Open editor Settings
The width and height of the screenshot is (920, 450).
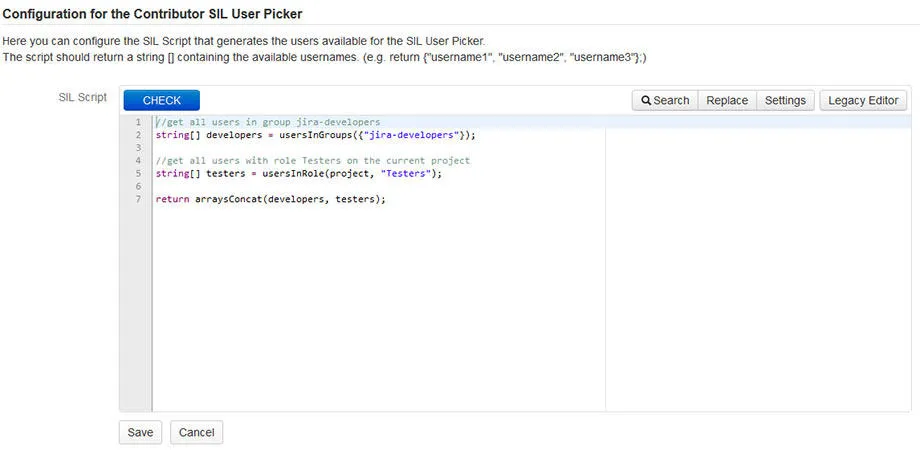coord(785,100)
